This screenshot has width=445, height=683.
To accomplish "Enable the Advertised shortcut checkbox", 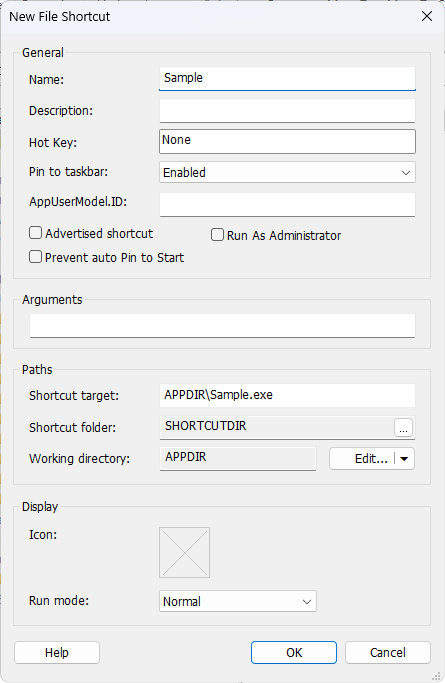I will (x=35, y=233).
